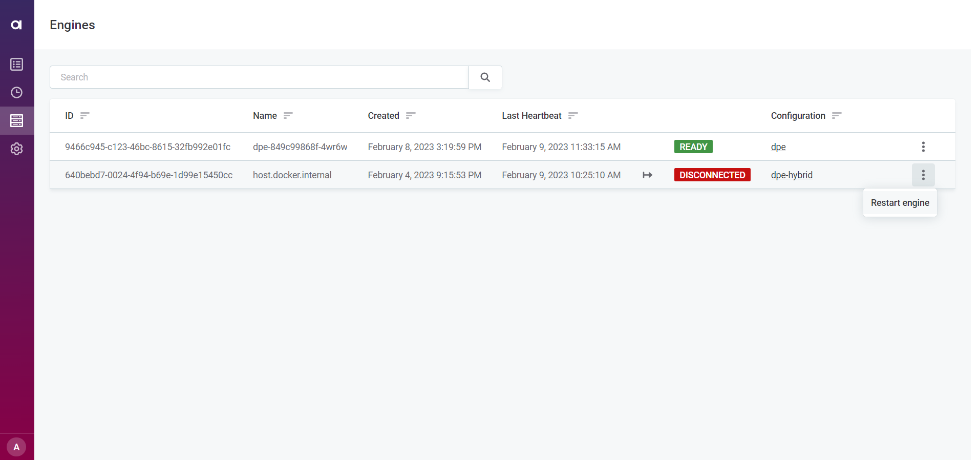Click the arrow icon beside the DISCONNECTED status
Screen dimensions: 980x460
pyautogui.click(x=647, y=175)
